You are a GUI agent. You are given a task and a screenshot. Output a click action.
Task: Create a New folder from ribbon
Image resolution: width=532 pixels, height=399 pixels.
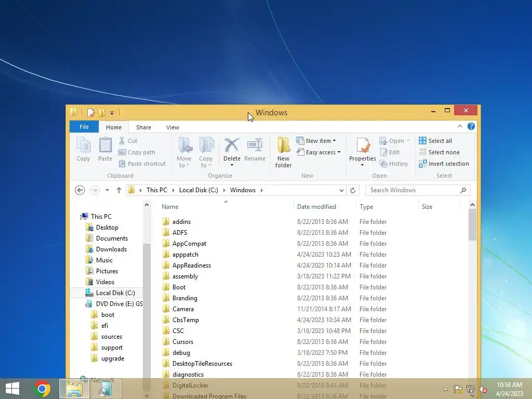(x=283, y=152)
